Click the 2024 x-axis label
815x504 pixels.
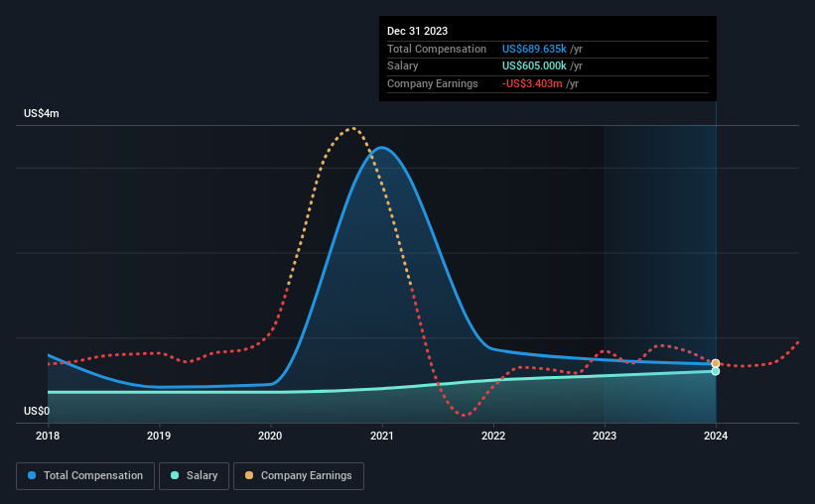coord(716,436)
